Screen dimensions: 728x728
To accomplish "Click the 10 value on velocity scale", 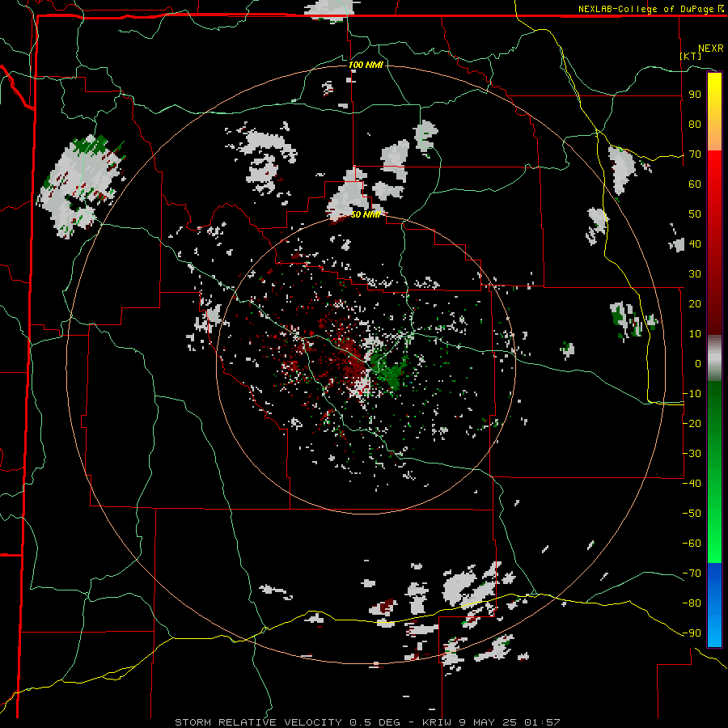I will [x=695, y=334].
